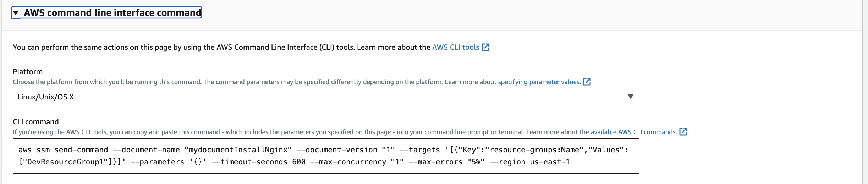Screen dimensions: 868x184
Task: Open the specifying parameter values link
Action: (x=539, y=82)
